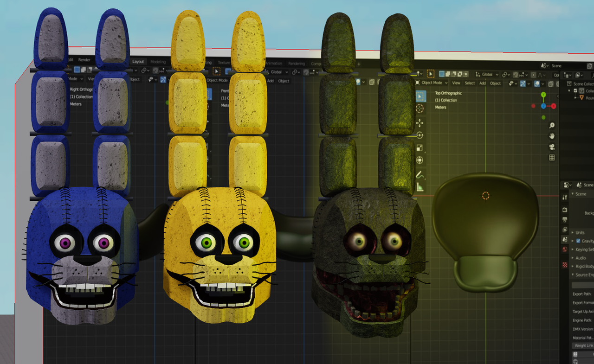
Task: Click the Export Path label
Action: (x=582, y=294)
